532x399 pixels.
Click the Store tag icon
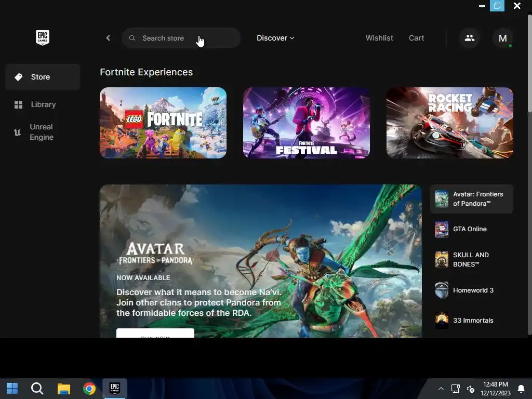(18, 77)
